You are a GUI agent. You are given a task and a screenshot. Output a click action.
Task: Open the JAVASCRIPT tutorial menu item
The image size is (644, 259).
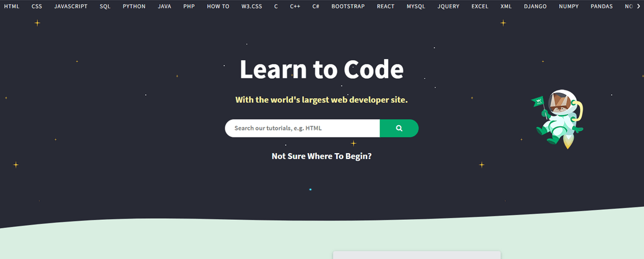[71, 6]
